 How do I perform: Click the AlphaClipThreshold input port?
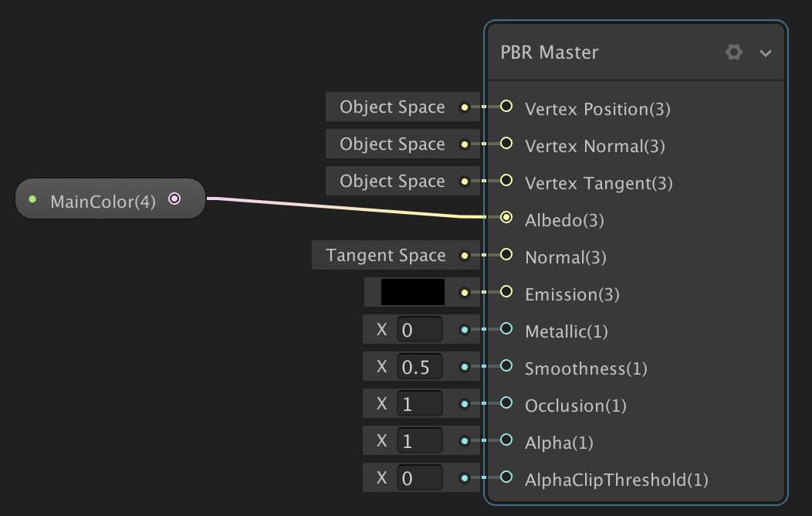[506, 477]
